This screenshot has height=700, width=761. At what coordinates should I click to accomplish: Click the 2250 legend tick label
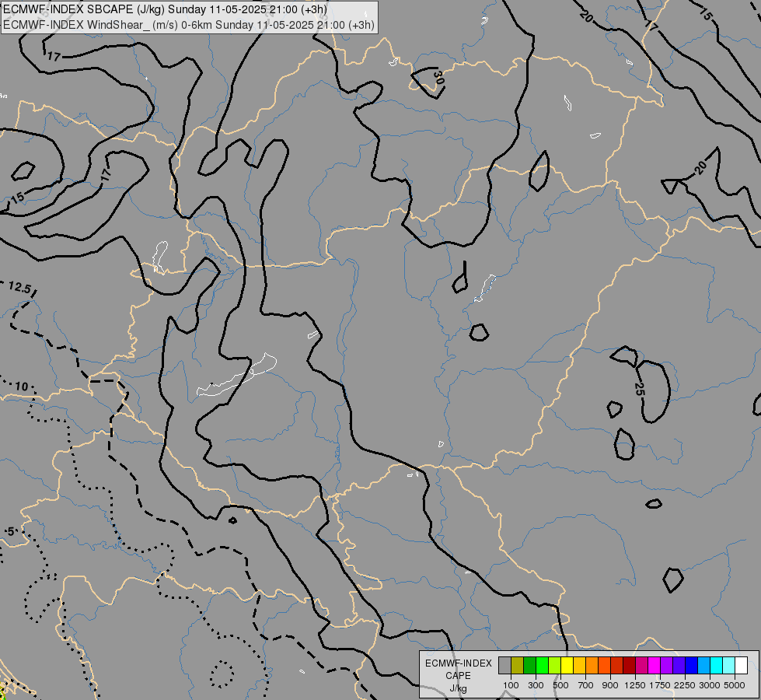tap(685, 685)
